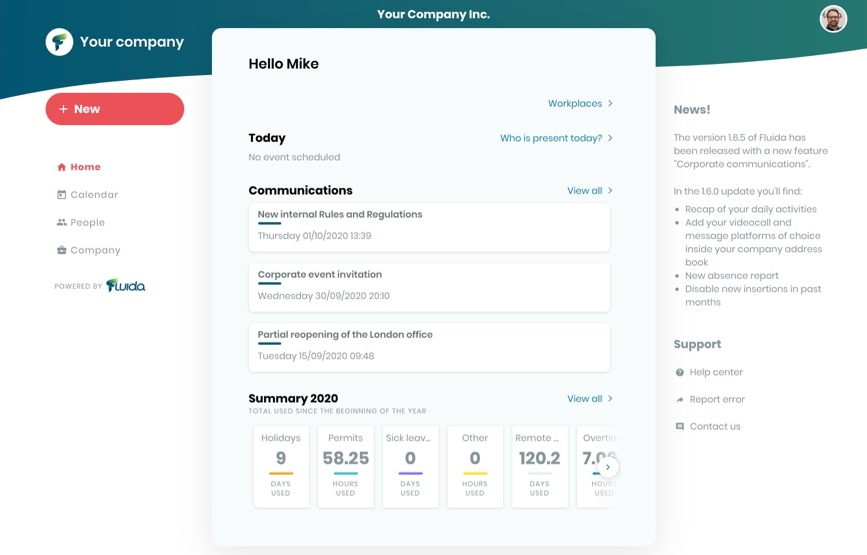Click 'New absence report' news item
This screenshot has width=867, height=555.
point(732,275)
